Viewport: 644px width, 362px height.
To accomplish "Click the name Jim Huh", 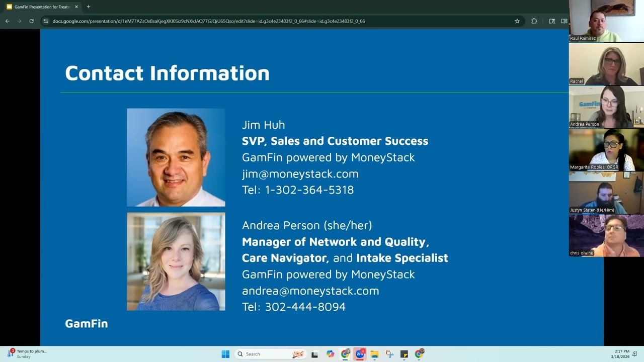I will (x=264, y=125).
